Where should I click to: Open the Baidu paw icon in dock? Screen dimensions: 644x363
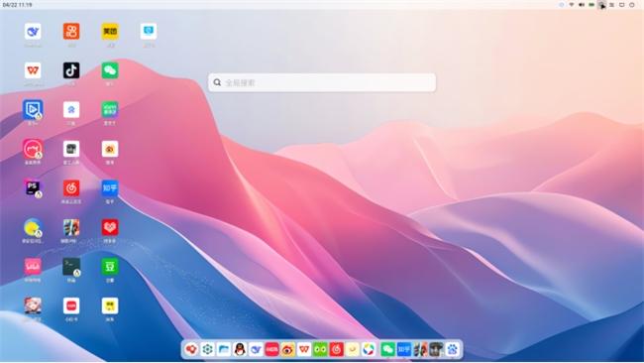click(452, 349)
